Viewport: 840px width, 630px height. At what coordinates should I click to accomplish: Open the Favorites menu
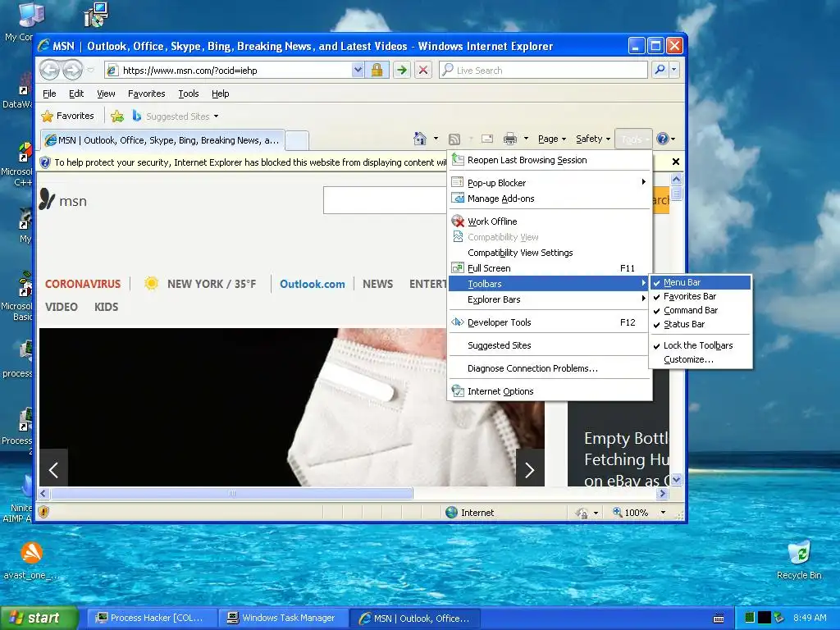[146, 94]
